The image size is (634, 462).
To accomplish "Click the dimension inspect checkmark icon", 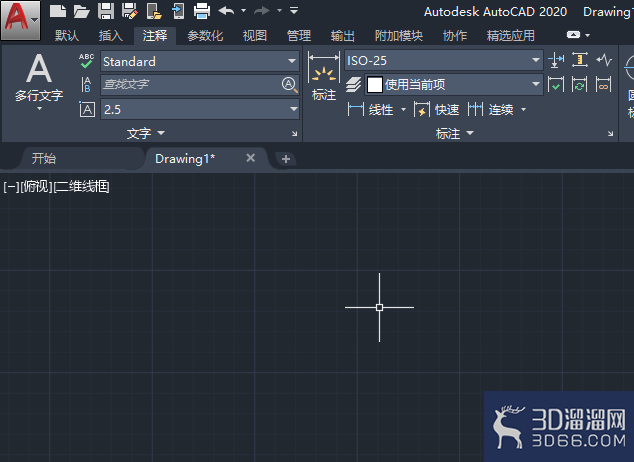I will coord(556,84).
